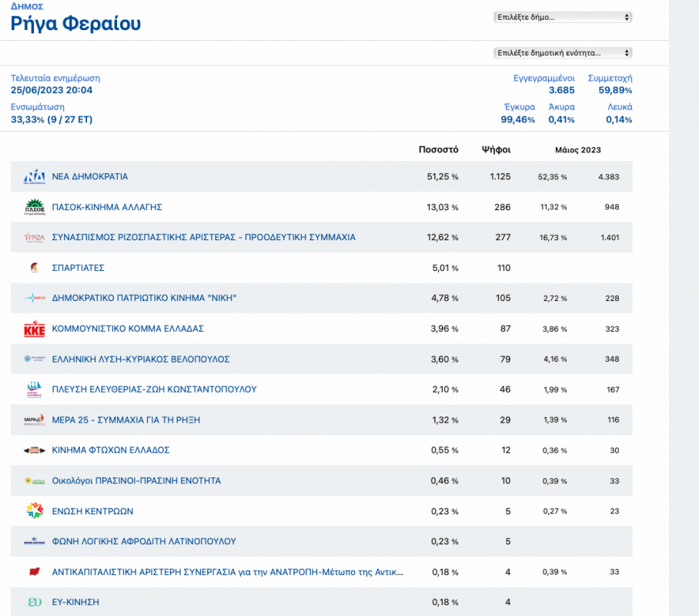Click the 'Λευκά' label
699x616 pixels.
pyautogui.click(x=620, y=107)
